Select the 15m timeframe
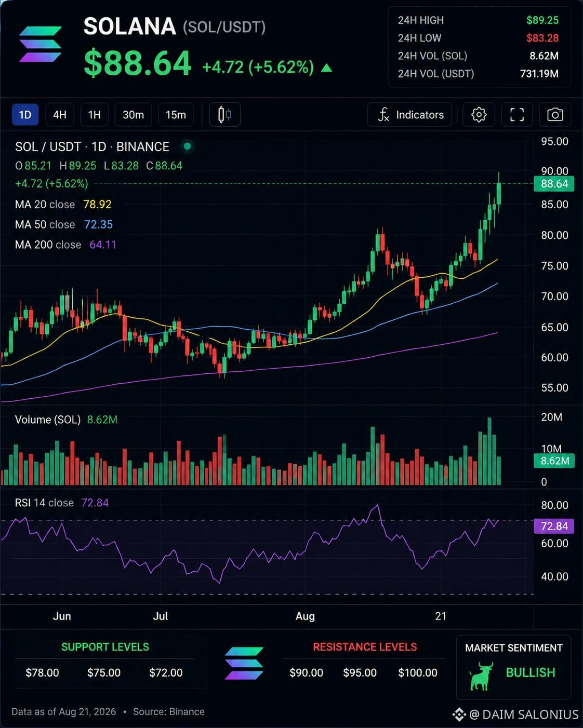This screenshot has height=728, width=583. point(176,115)
